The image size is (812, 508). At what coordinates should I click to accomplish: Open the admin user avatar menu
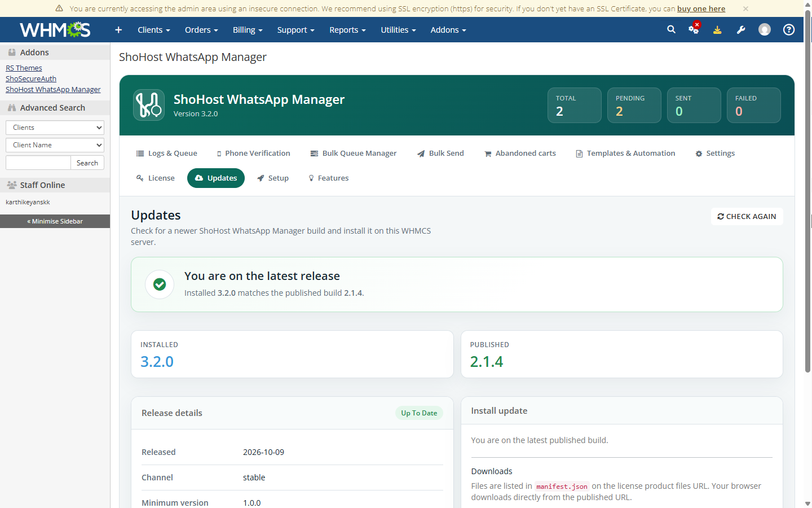pos(765,29)
